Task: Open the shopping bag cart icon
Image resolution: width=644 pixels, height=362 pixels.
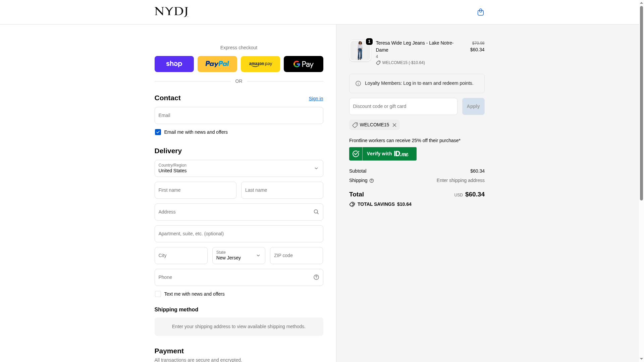Action: [480, 12]
